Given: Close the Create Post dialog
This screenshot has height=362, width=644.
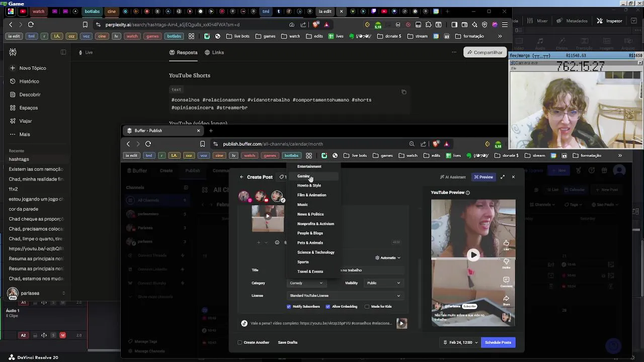Looking at the screenshot, I should pyautogui.click(x=513, y=177).
